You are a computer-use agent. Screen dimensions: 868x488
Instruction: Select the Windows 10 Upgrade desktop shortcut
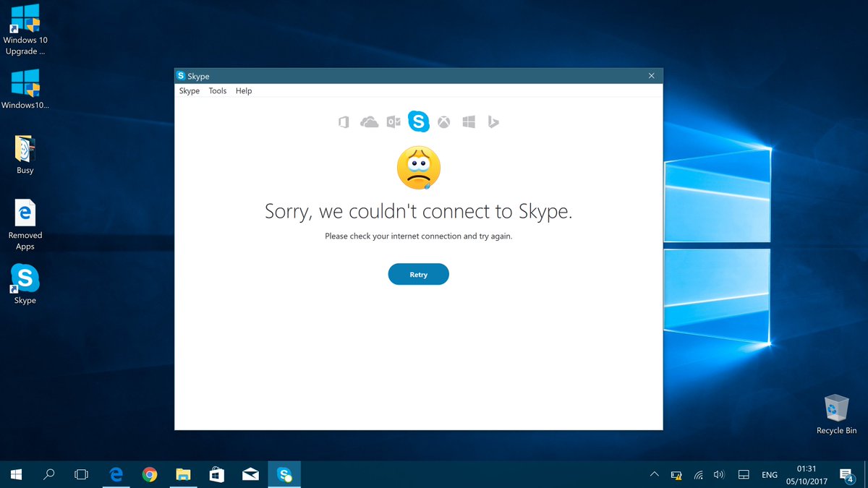(25, 31)
